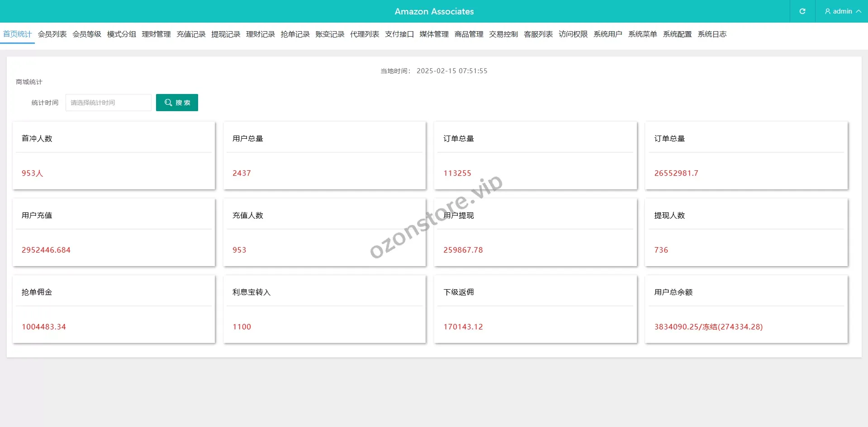868x427 pixels.
Task: View the 系统日志 tab
Action: (x=712, y=34)
